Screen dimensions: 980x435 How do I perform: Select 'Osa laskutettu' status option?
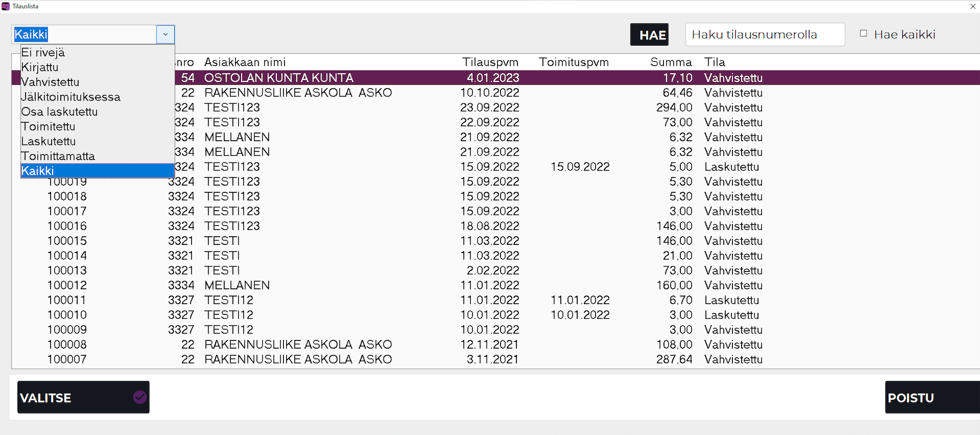click(x=60, y=112)
